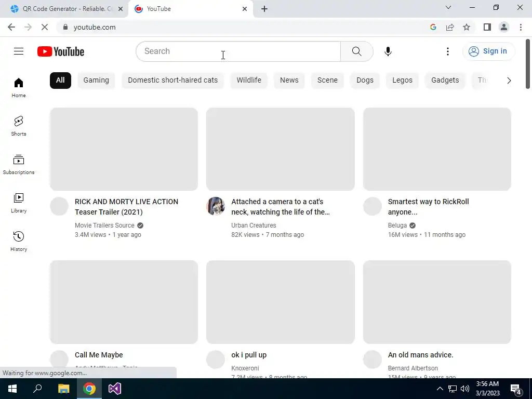View site information lock icon

tap(65, 27)
